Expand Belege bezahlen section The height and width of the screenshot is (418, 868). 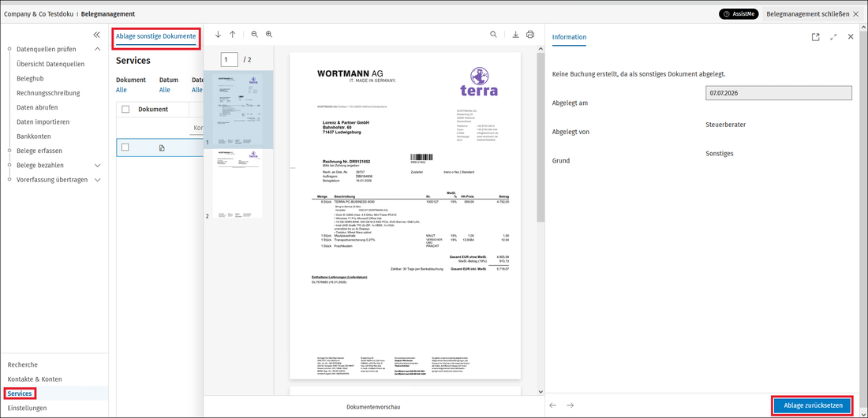coord(97,165)
